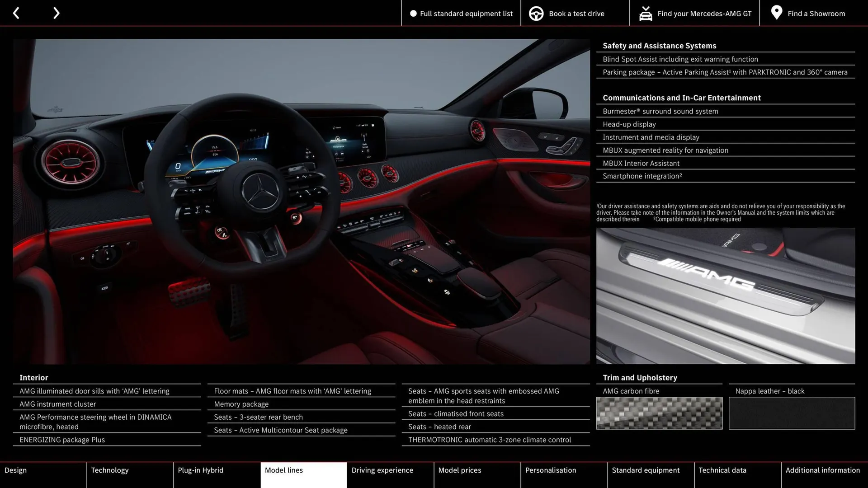
Task: Select the Burmester surround sound system entry
Action: [x=660, y=111]
